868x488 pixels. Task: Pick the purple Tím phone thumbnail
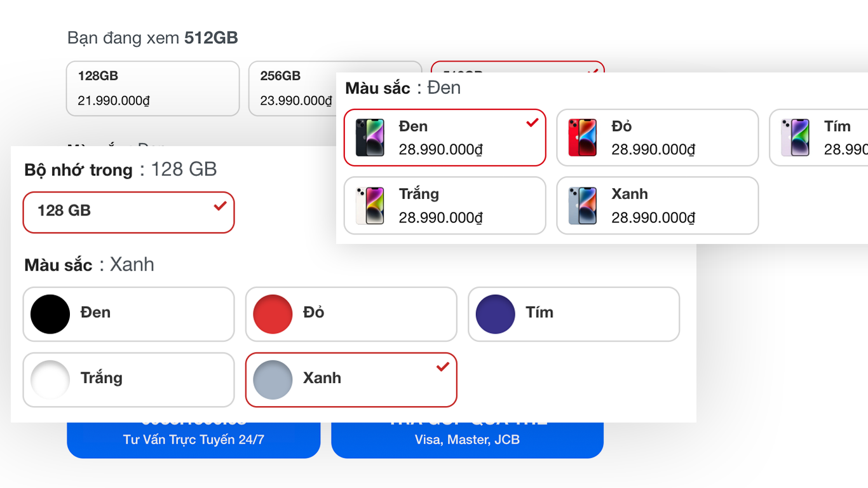[x=795, y=137]
